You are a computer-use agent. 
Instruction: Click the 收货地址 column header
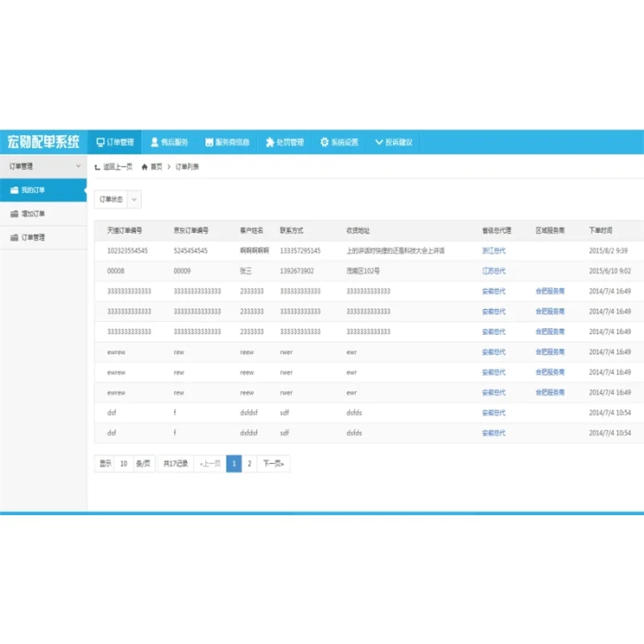coord(357,230)
